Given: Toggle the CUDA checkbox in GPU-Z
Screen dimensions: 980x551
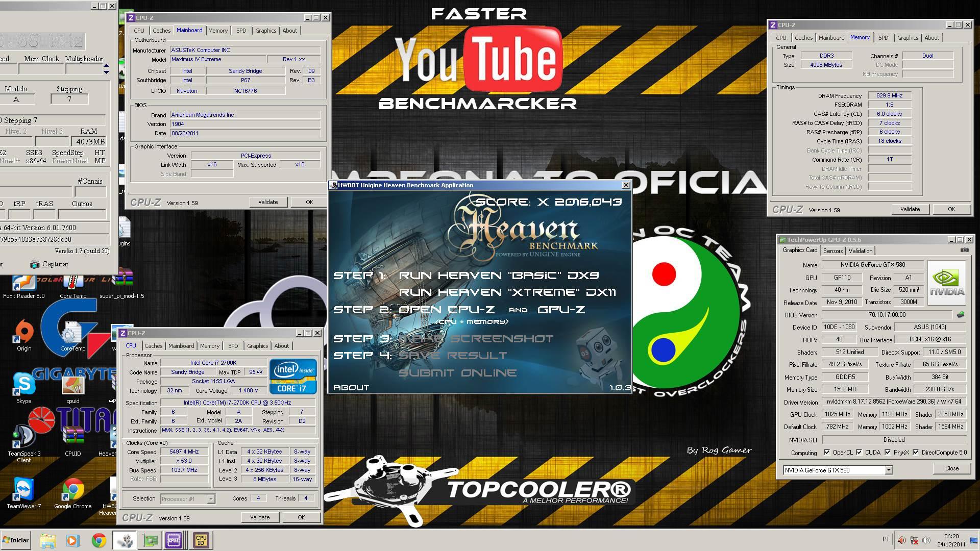Looking at the screenshot, I should coord(859,452).
